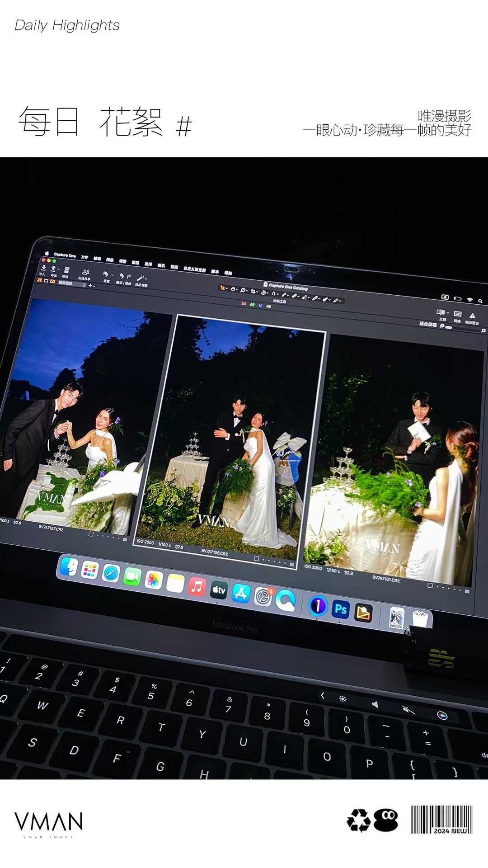
Task: Click the color tag box under 8V7A7181.CR2
Action: (430, 585)
